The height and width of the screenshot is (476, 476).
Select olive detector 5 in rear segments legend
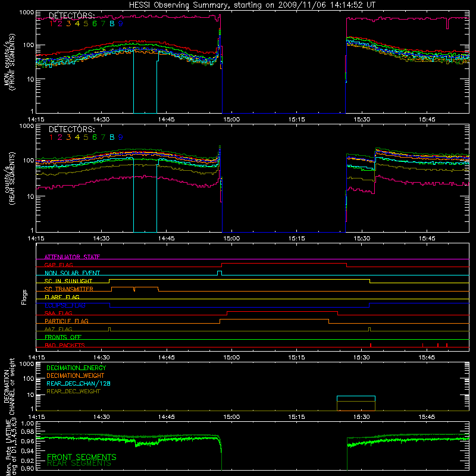pos(86,137)
